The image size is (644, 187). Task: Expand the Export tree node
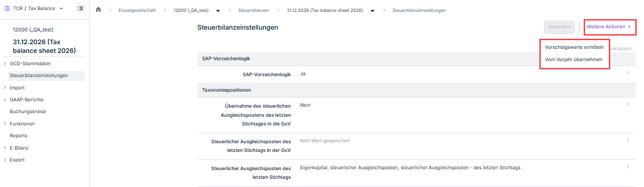coord(5,160)
